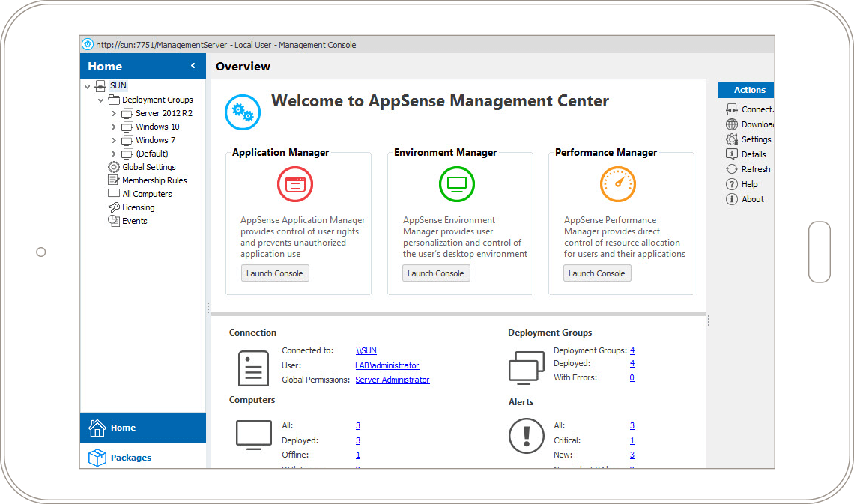The width and height of the screenshot is (854, 504).
Task: Click the Refresh action icon
Action: click(731, 169)
